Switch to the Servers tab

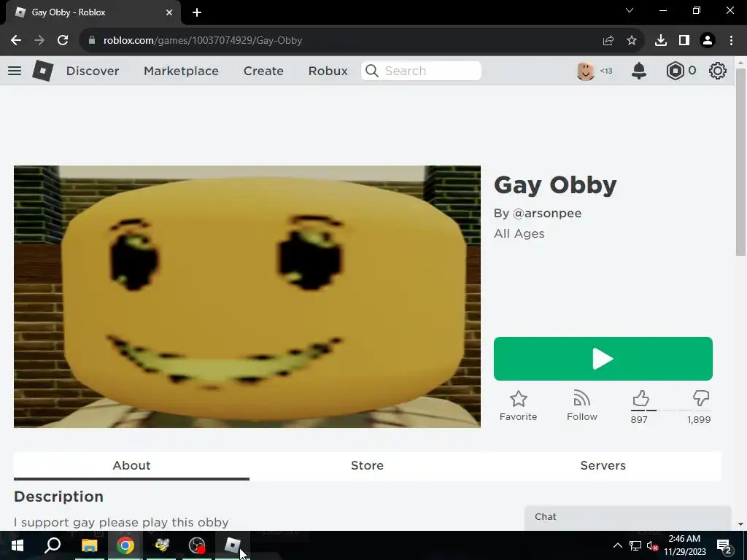coord(603,465)
